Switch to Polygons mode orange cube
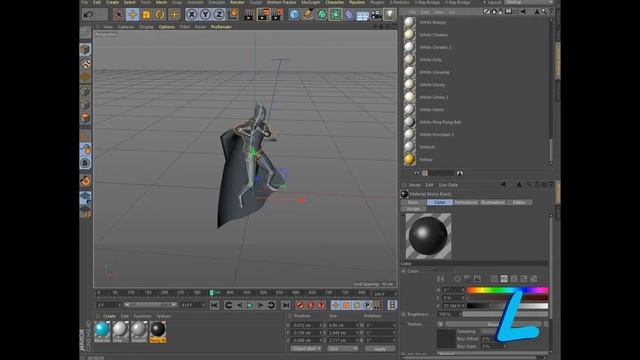This screenshot has height=360, width=640. pos(85,118)
